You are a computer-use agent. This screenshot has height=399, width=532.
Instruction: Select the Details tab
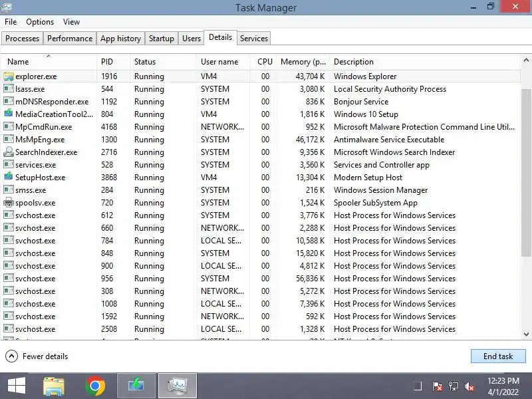tap(220, 37)
